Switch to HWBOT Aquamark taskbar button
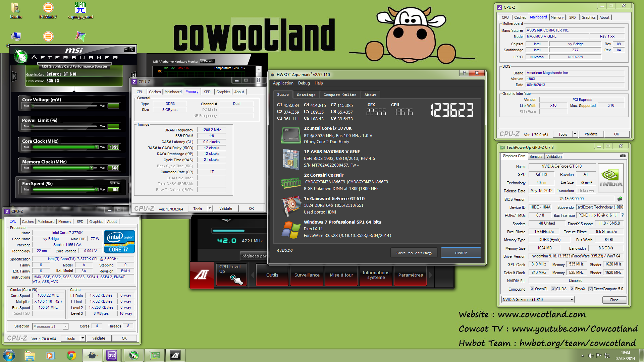Viewport: 644px width, 362px height. pos(92,355)
